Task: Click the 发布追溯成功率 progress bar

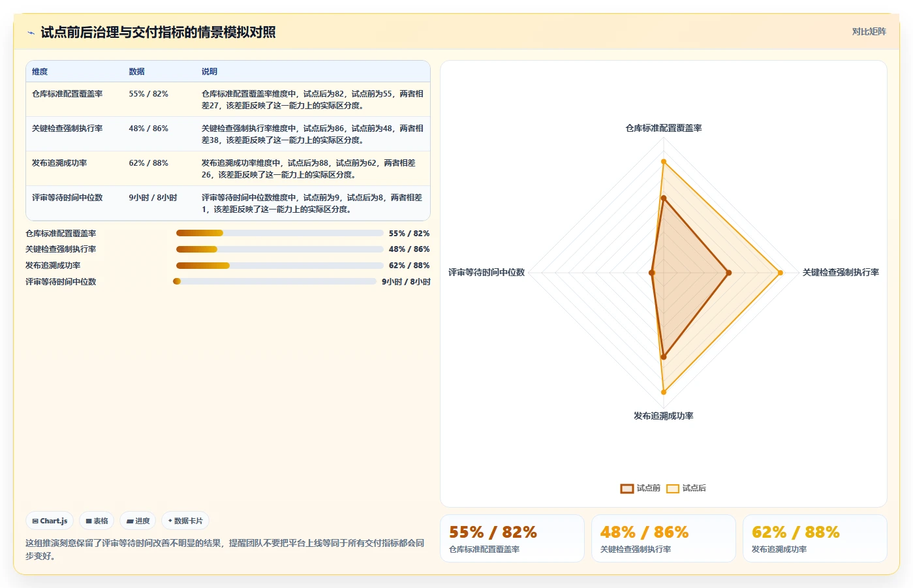Action: pos(279,266)
